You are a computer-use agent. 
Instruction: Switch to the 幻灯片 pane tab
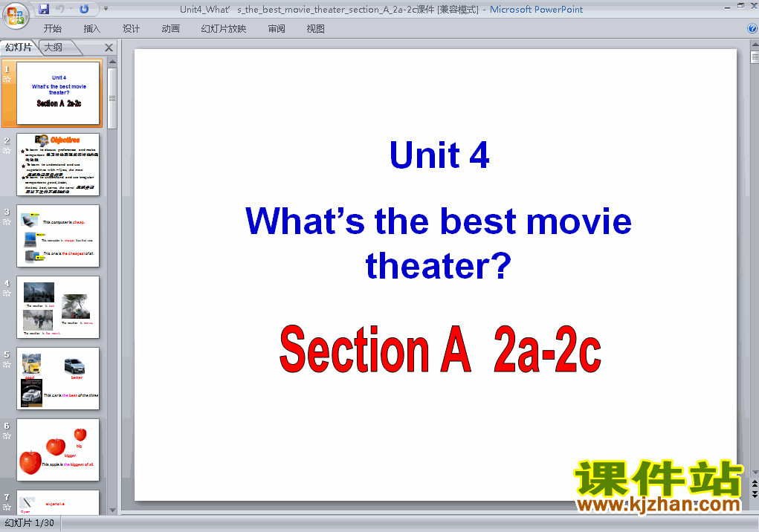click(x=19, y=48)
